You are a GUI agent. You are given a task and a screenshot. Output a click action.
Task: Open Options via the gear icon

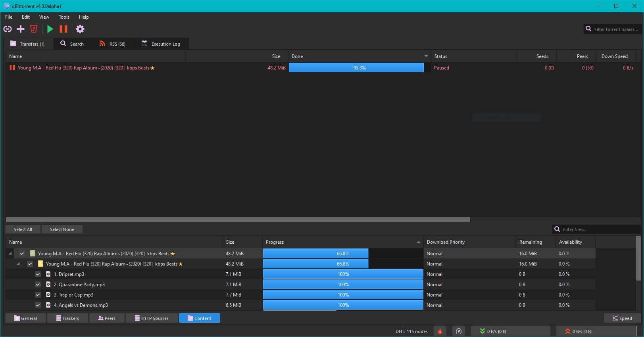coord(80,29)
